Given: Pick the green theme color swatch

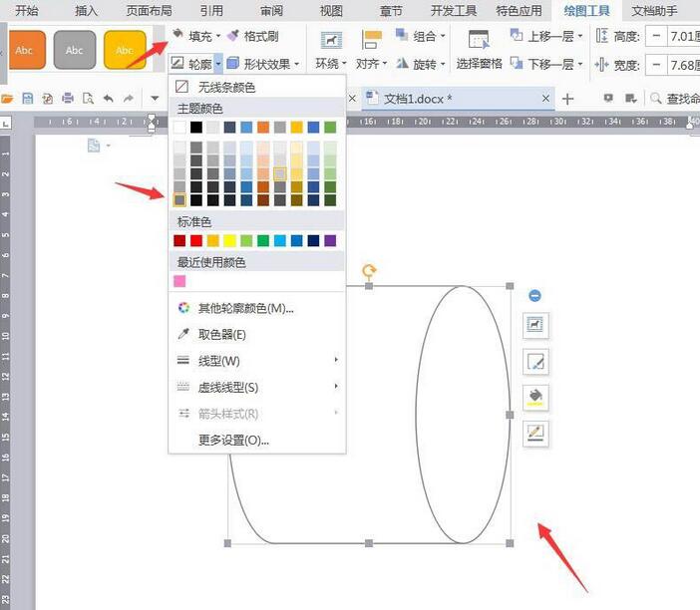Looking at the screenshot, I should (x=330, y=128).
